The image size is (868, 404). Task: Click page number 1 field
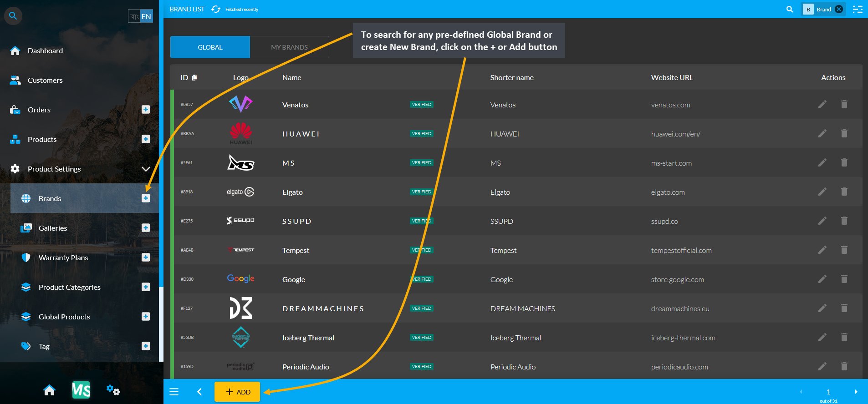(828, 392)
